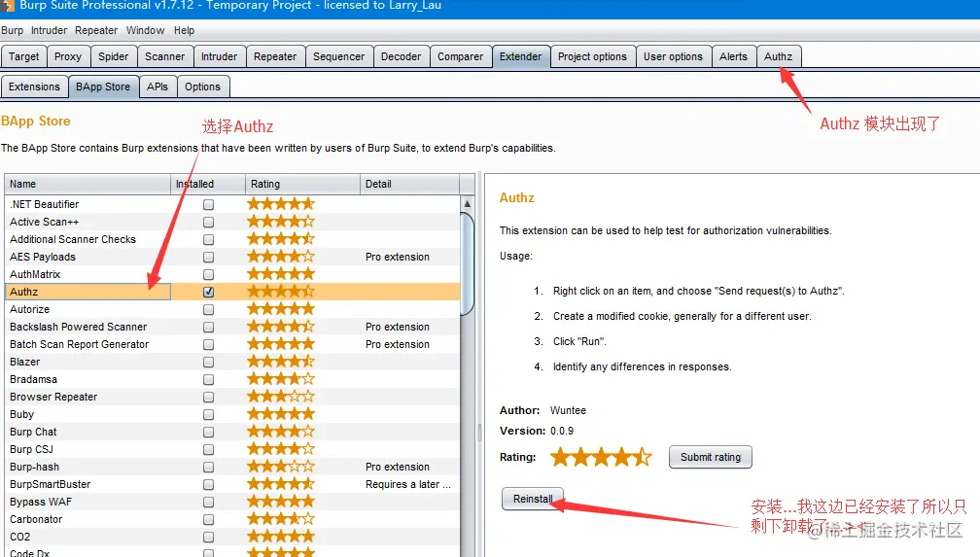Select the Burp Chat extension row

[232, 432]
